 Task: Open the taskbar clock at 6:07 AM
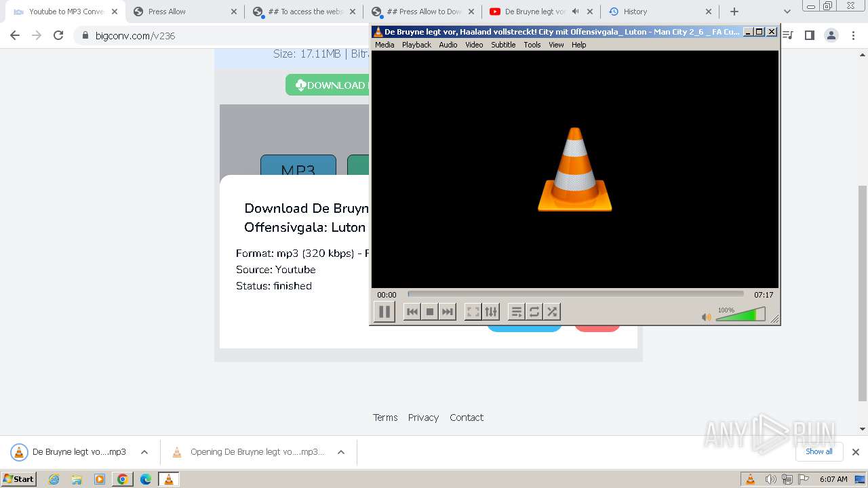[833, 479]
